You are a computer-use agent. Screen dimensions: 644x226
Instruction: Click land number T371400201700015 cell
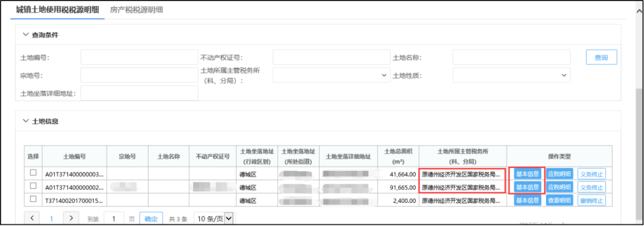click(75, 200)
